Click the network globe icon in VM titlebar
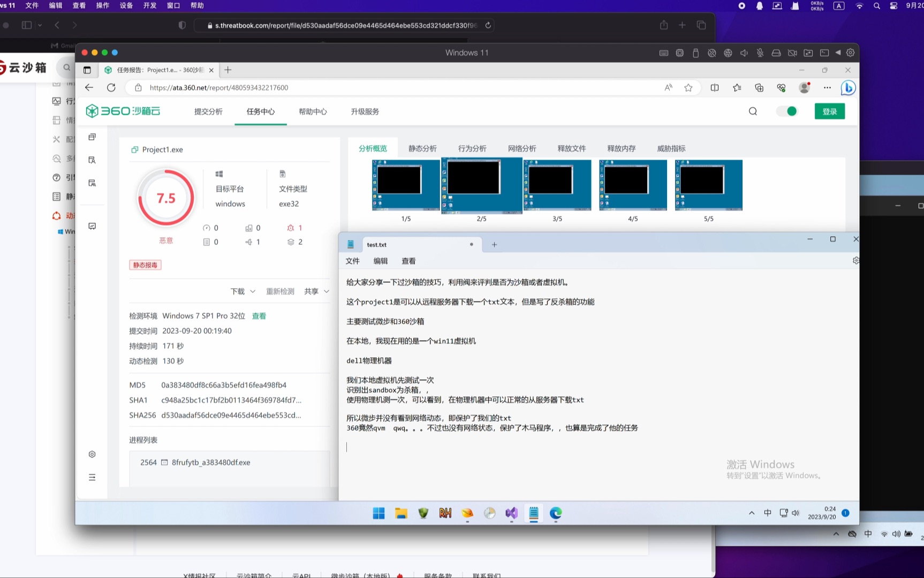 728,53
